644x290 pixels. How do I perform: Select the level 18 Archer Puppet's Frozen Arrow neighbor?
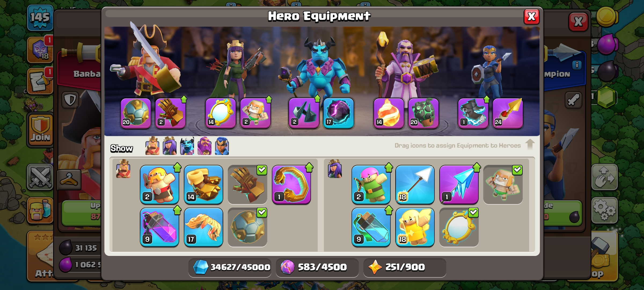coord(415,184)
